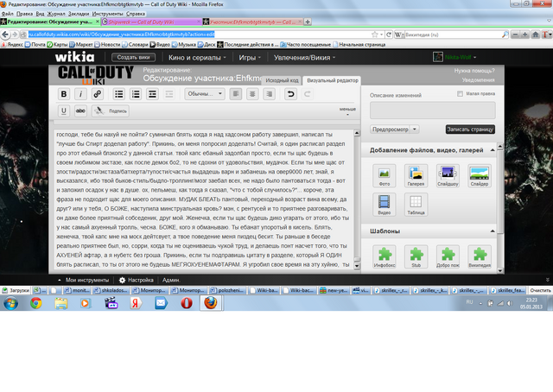
Task: Apply numbered list formatting
Action: point(136,94)
